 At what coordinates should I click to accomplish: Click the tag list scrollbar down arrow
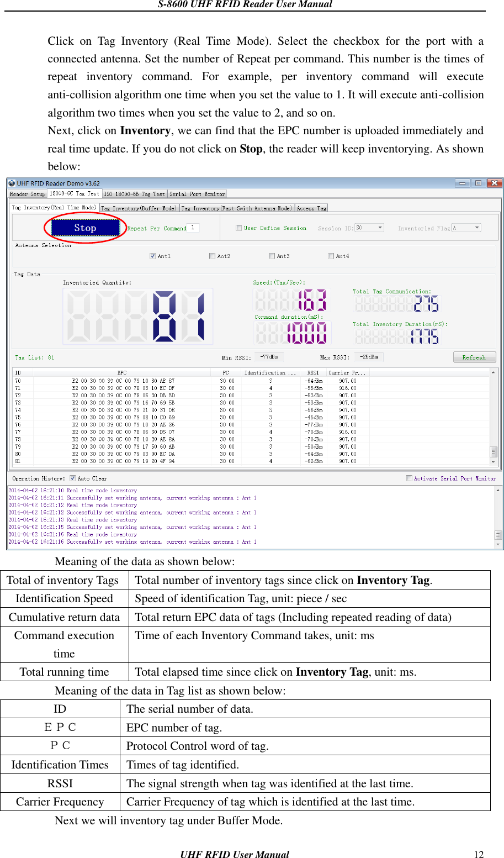click(x=494, y=461)
